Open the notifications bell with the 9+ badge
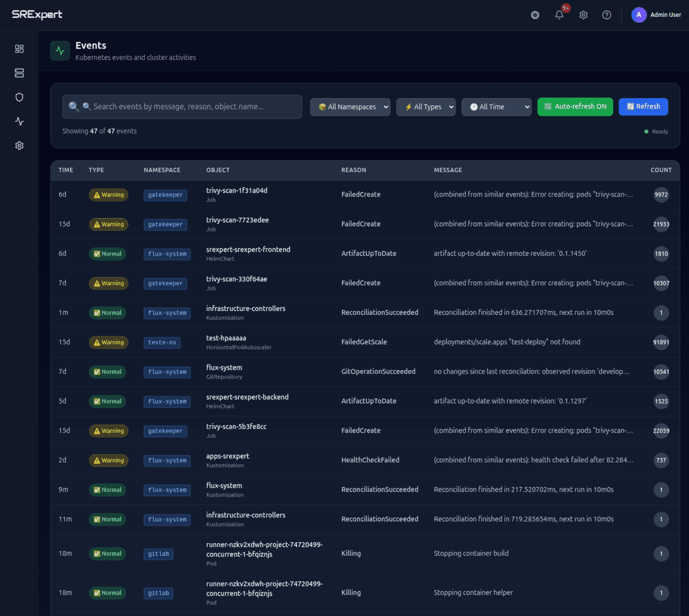Screen dimensions: 689x616 pos(559,15)
